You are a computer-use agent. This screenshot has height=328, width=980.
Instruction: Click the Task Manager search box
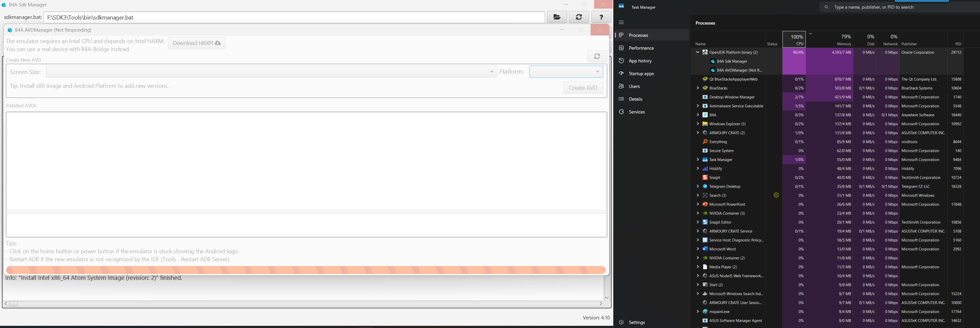coord(900,7)
